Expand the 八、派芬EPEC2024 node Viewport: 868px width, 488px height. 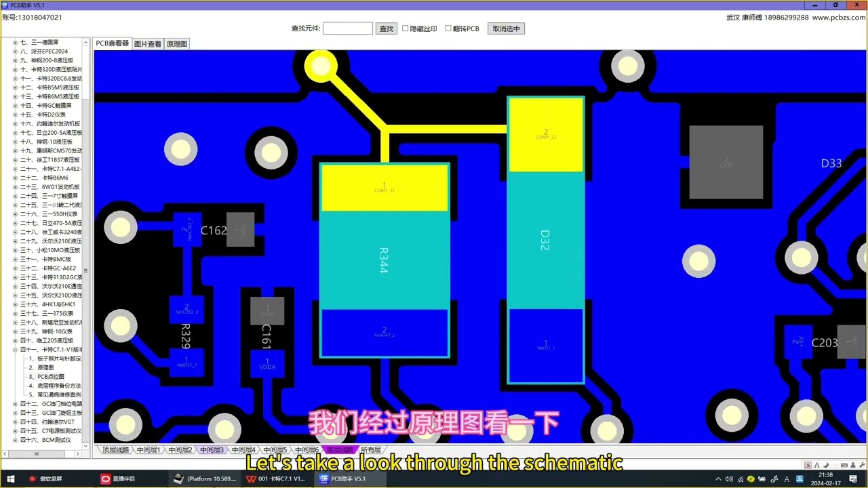pos(15,52)
